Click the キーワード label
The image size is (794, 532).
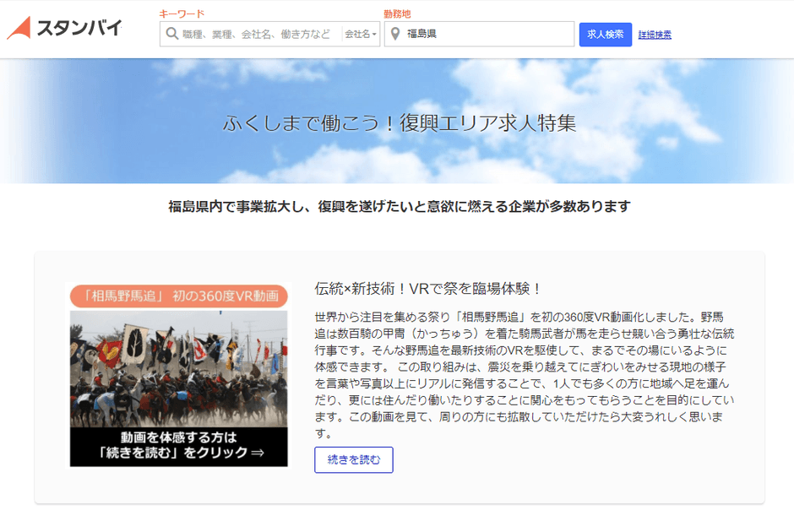tap(182, 14)
